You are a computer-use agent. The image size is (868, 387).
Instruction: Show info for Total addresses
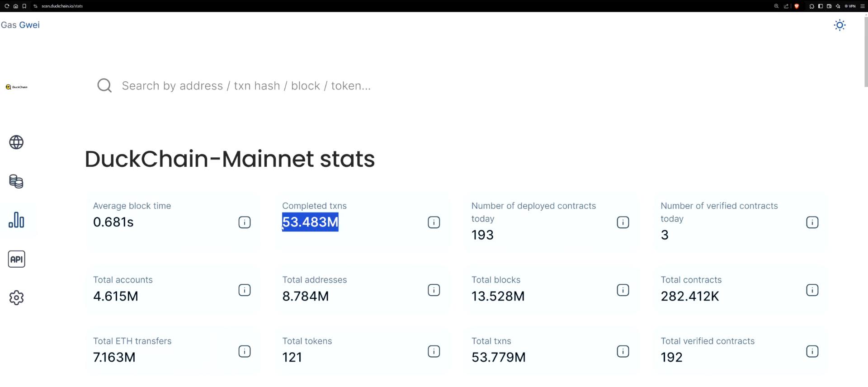coord(434,290)
